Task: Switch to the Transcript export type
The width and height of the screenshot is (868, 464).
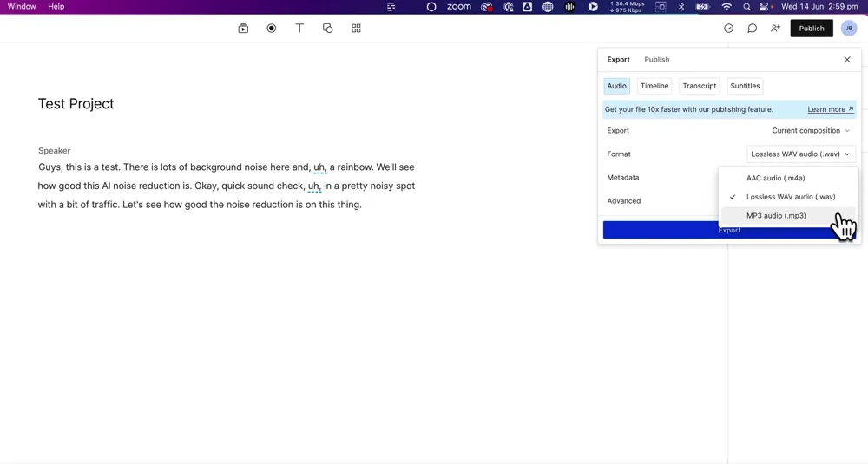Action: pos(699,86)
